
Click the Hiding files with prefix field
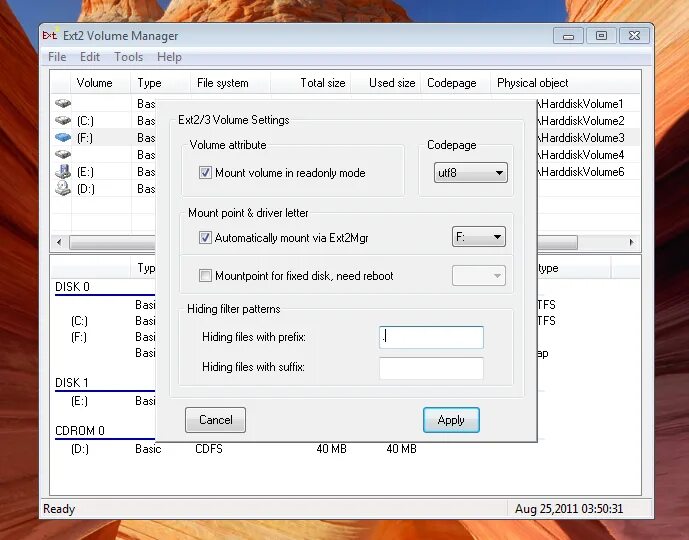pos(431,337)
